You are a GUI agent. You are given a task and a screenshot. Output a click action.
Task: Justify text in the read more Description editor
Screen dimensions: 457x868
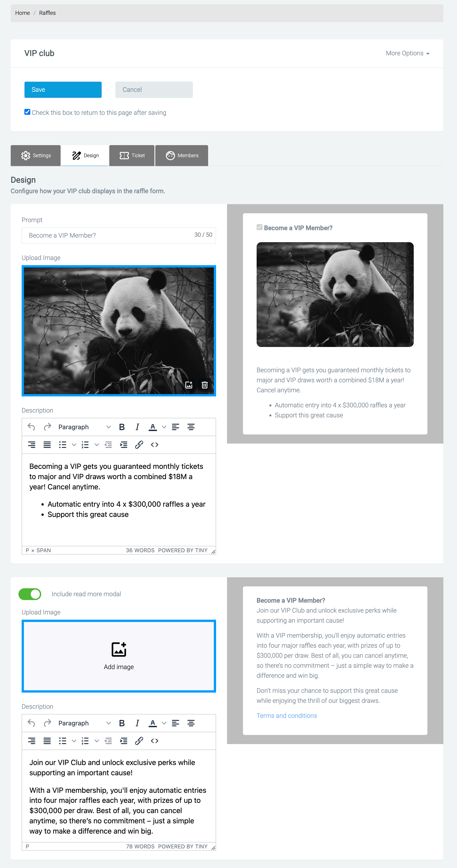coord(47,741)
